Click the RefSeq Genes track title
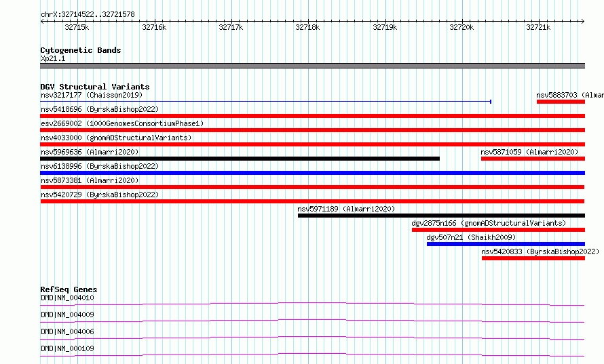 pyautogui.click(x=69, y=289)
